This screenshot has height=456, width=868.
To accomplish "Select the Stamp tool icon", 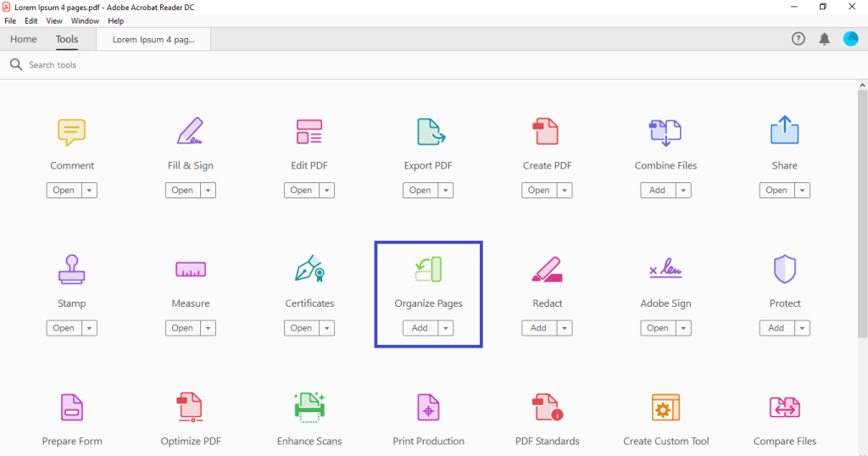I will 71,270.
